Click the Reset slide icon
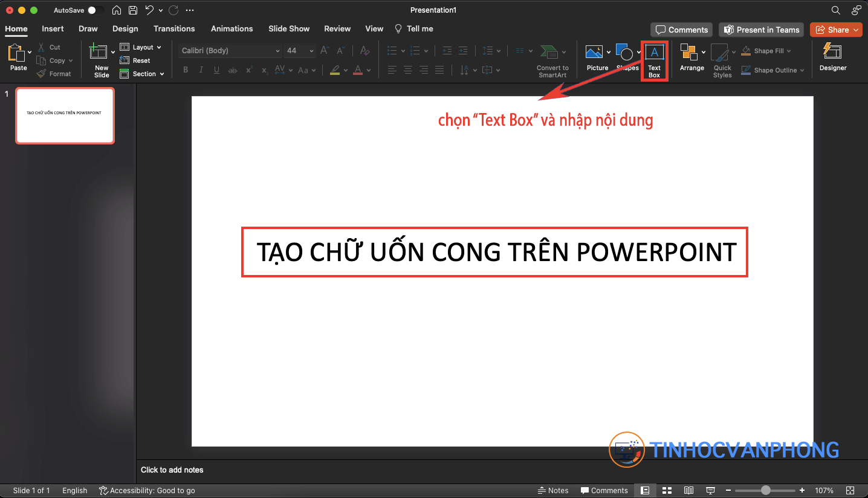 (x=125, y=60)
